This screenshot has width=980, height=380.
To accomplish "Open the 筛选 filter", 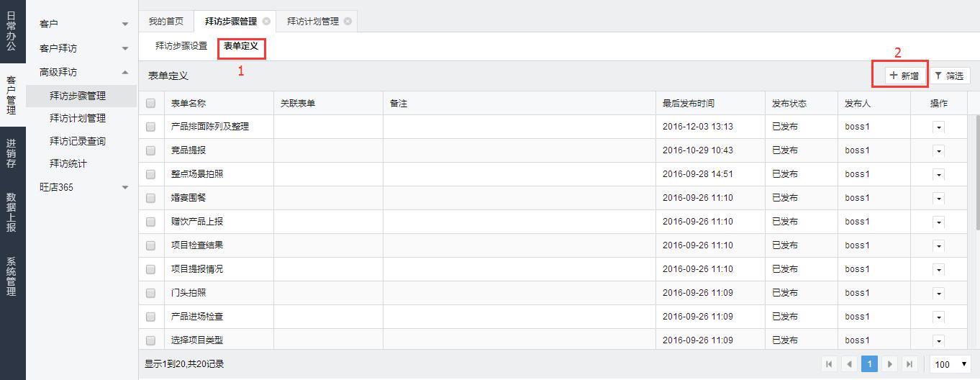I will coord(949,76).
